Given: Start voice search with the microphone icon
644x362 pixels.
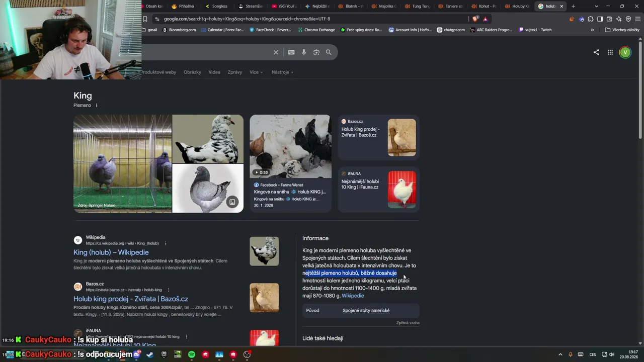Looking at the screenshot, I should tap(304, 52).
